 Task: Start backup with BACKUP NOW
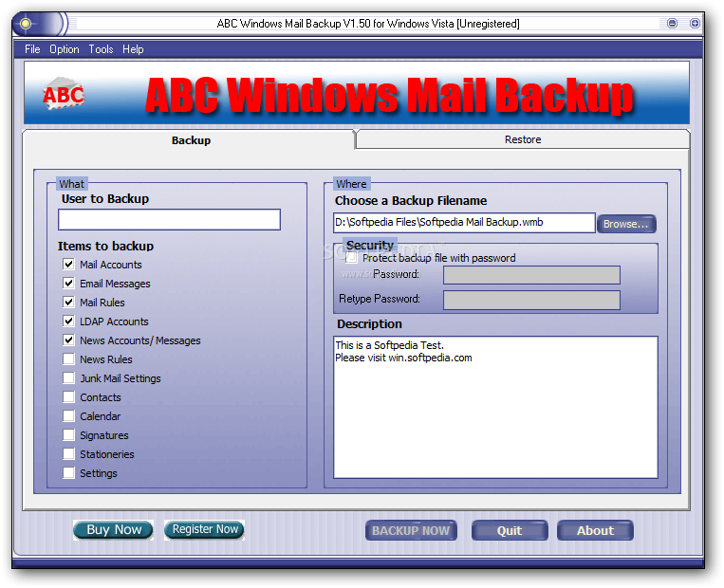point(411,530)
